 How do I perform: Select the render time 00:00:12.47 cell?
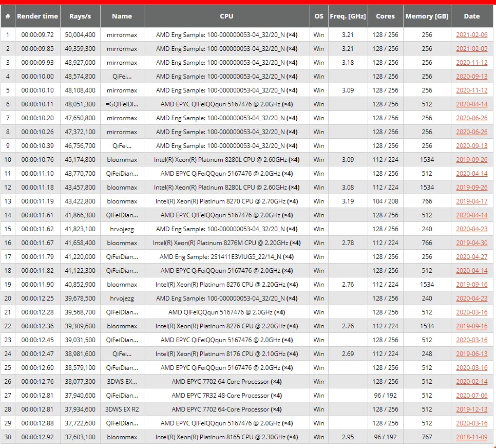point(37,354)
